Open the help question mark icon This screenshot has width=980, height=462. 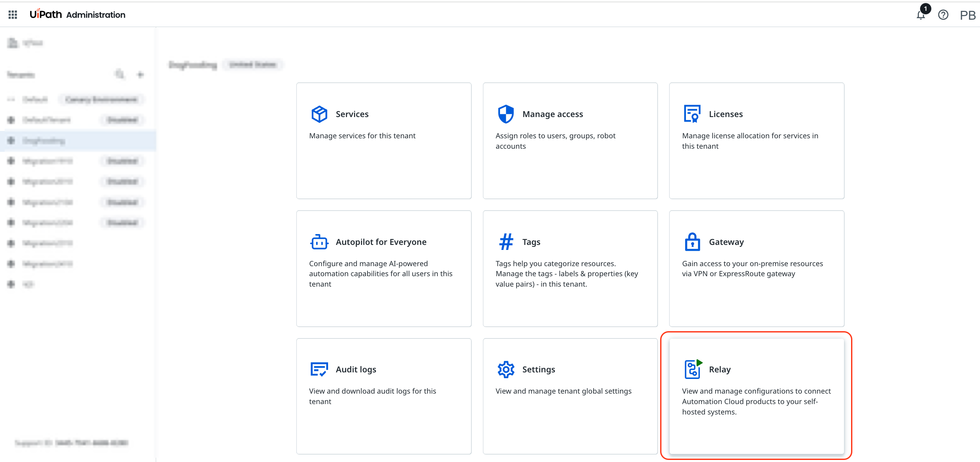click(943, 15)
